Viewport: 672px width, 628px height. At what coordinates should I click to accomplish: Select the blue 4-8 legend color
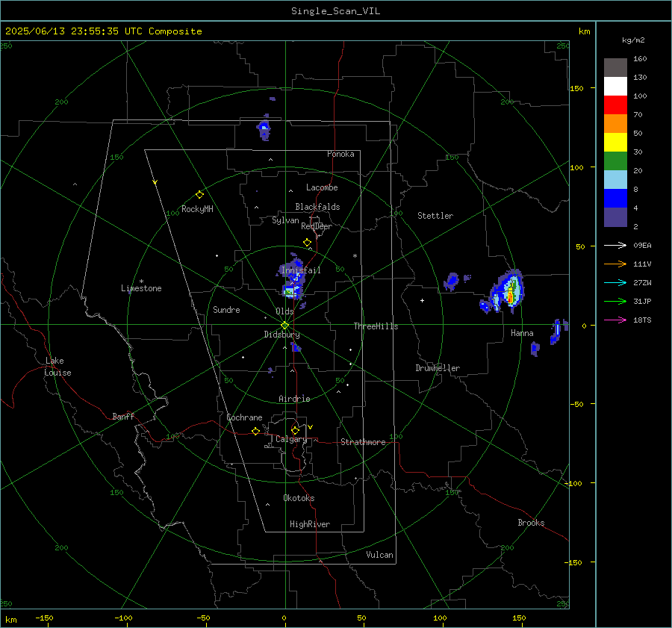pyautogui.click(x=615, y=199)
